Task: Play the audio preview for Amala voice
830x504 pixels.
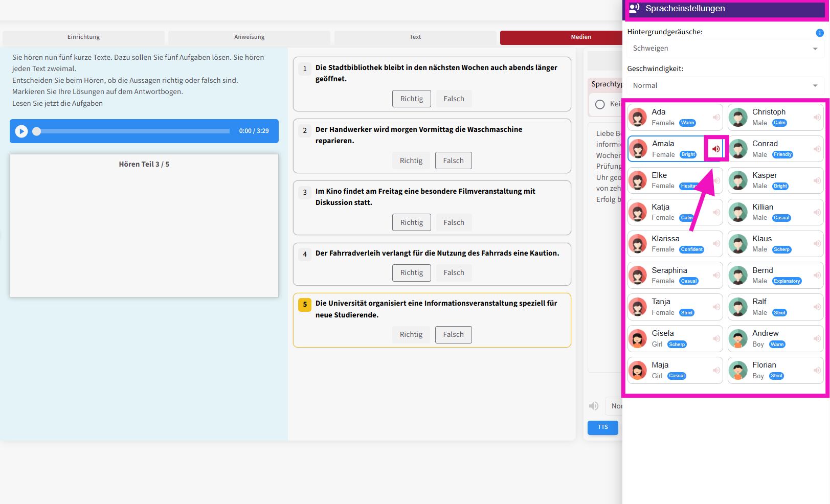Action: [x=716, y=149]
